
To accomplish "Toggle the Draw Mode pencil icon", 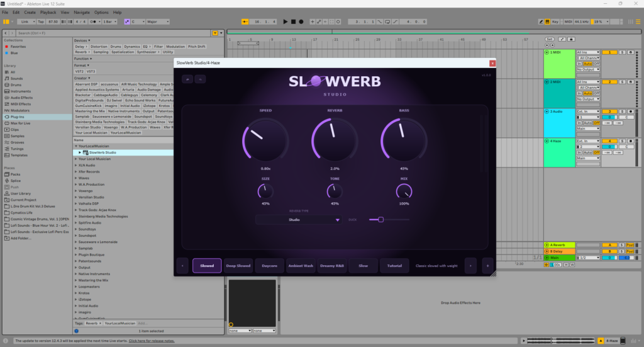I will tap(541, 22).
